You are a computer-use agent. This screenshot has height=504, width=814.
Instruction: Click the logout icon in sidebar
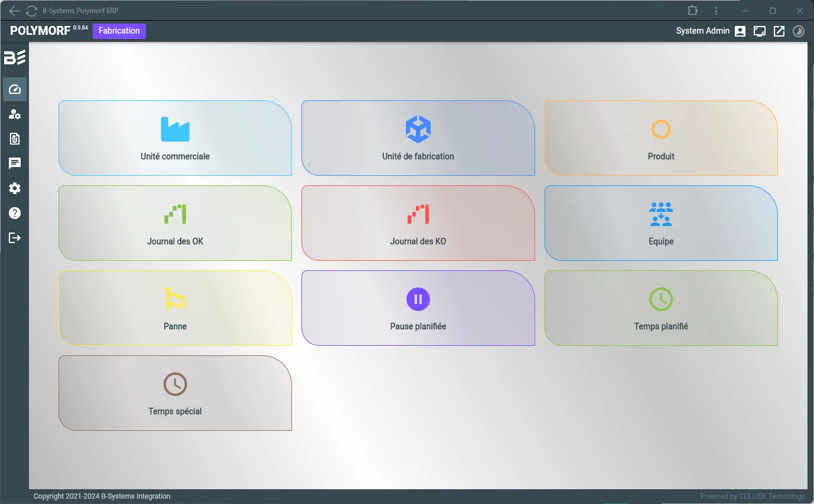tap(15, 238)
